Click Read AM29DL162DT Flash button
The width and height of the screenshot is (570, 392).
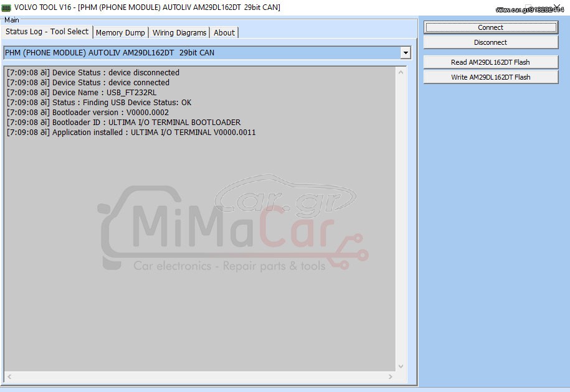click(491, 62)
